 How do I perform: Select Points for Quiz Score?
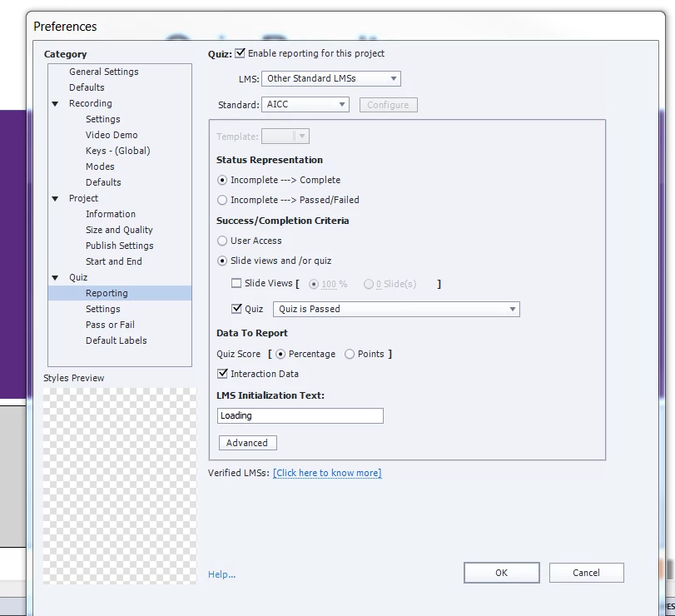350,354
